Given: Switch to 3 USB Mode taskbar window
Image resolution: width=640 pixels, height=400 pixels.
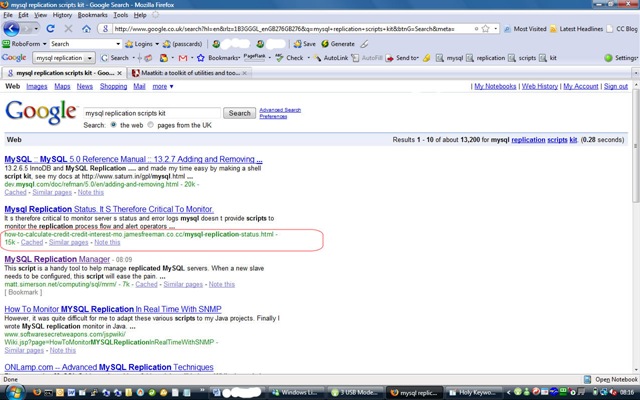Looking at the screenshot, I should (356, 392).
